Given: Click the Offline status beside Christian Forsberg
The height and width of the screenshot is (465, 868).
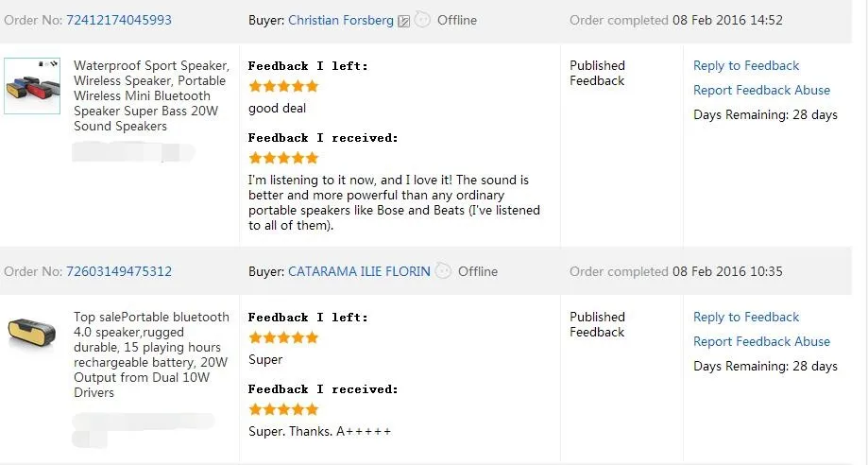Looking at the screenshot, I should [x=458, y=20].
